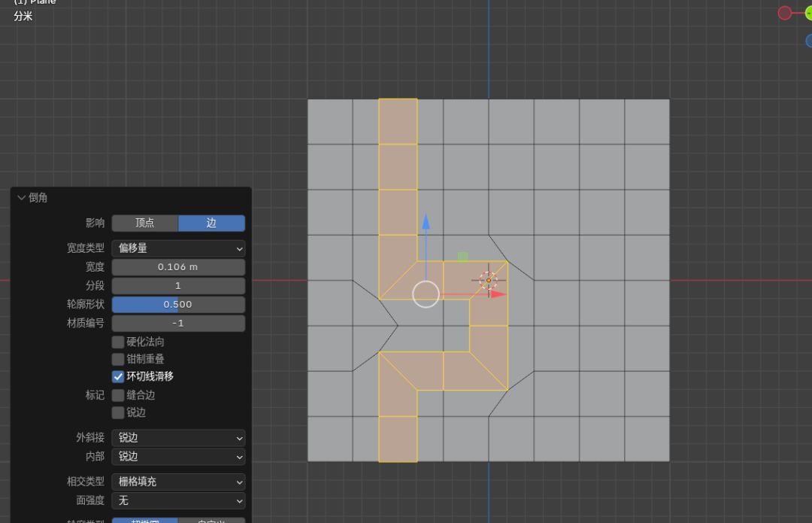The image size is (812, 523).
Task: Click the green Y axis circle in navigation gizmo
Action: [808, 13]
